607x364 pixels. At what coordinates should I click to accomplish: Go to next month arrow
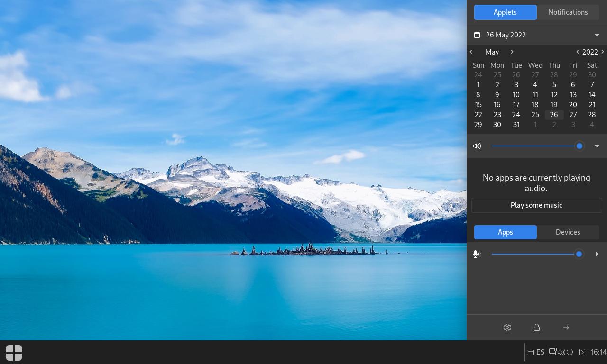click(512, 52)
